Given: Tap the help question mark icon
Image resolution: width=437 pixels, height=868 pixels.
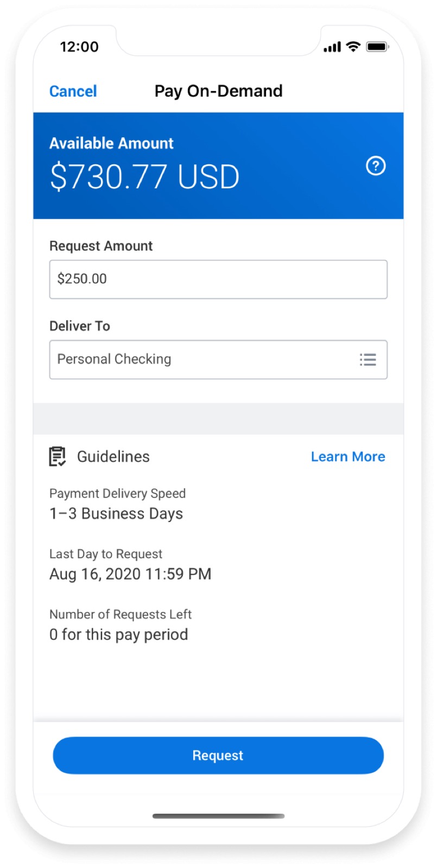Looking at the screenshot, I should coord(376,166).
